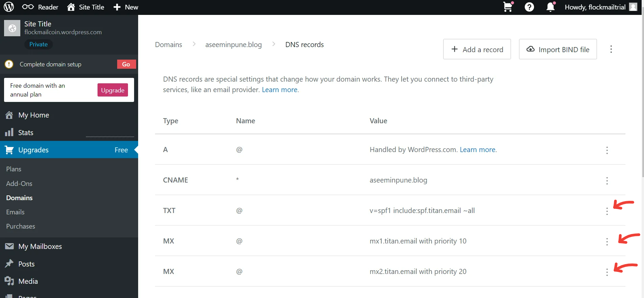Viewport: 644px width, 298px height.
Task: Click the mx1.titan.email with priority 10 text
Action: coord(418,241)
